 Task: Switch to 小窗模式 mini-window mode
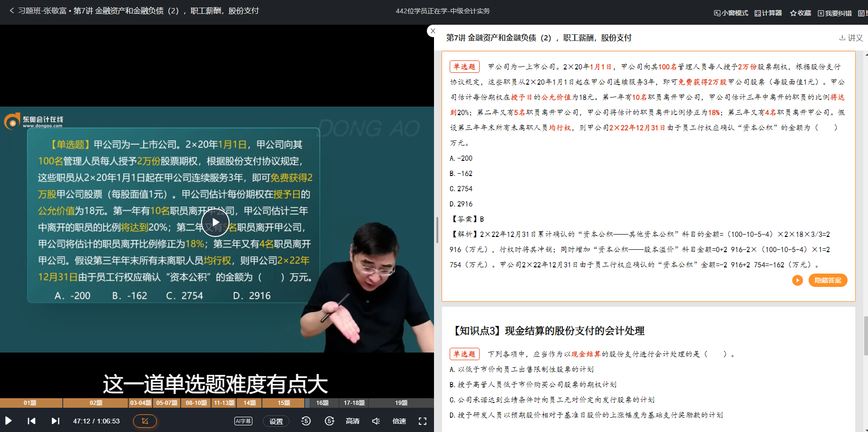coord(731,13)
